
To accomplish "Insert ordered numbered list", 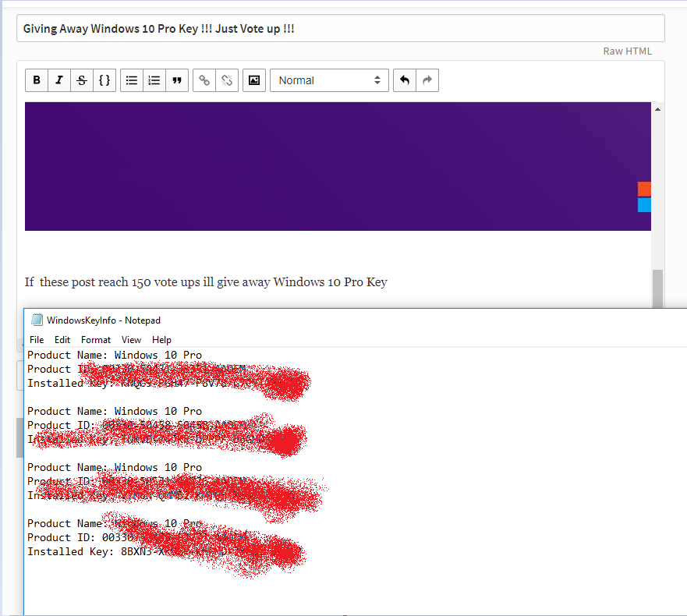I will click(154, 80).
